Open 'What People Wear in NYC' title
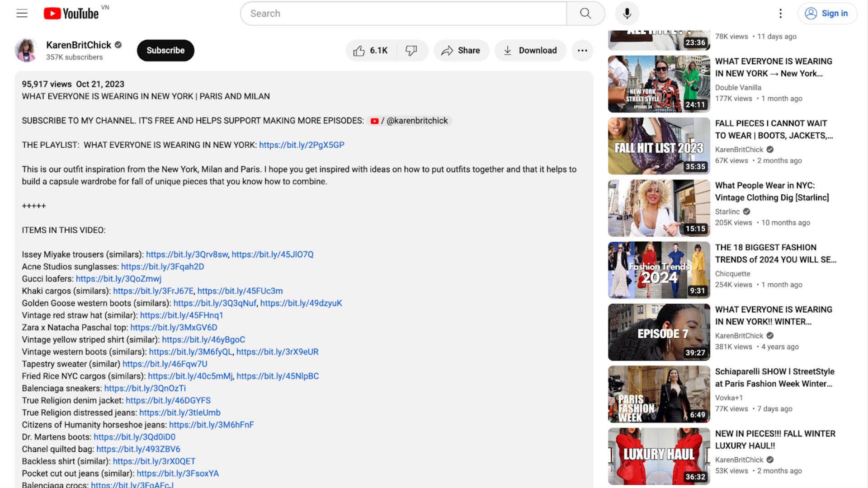This screenshot has width=868, height=488. pyautogui.click(x=772, y=192)
